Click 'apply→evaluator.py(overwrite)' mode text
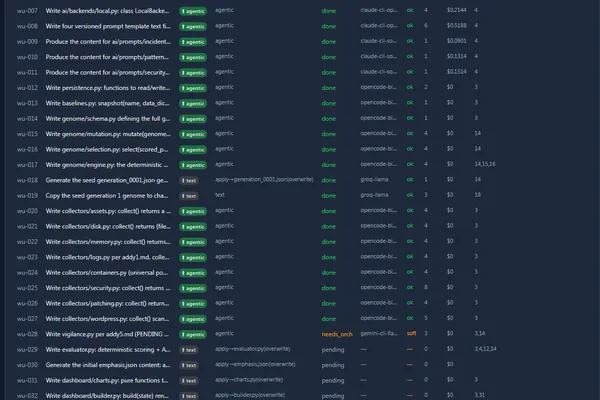 [253, 349]
